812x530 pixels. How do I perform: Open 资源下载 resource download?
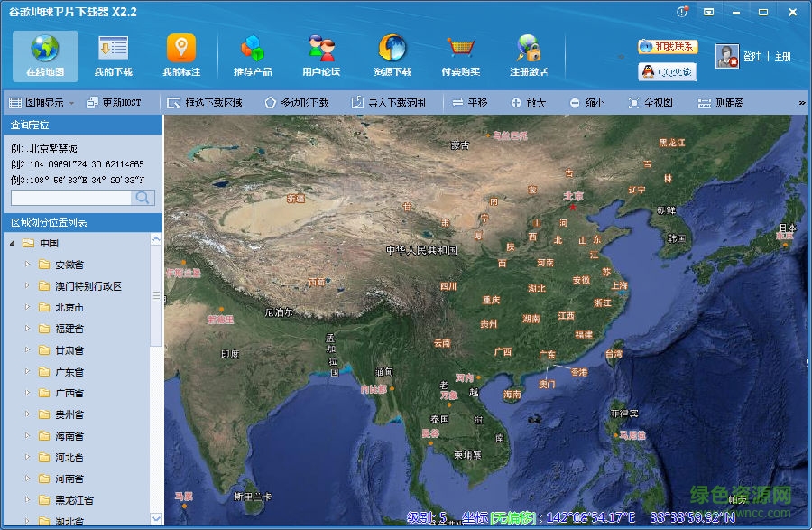click(x=392, y=56)
